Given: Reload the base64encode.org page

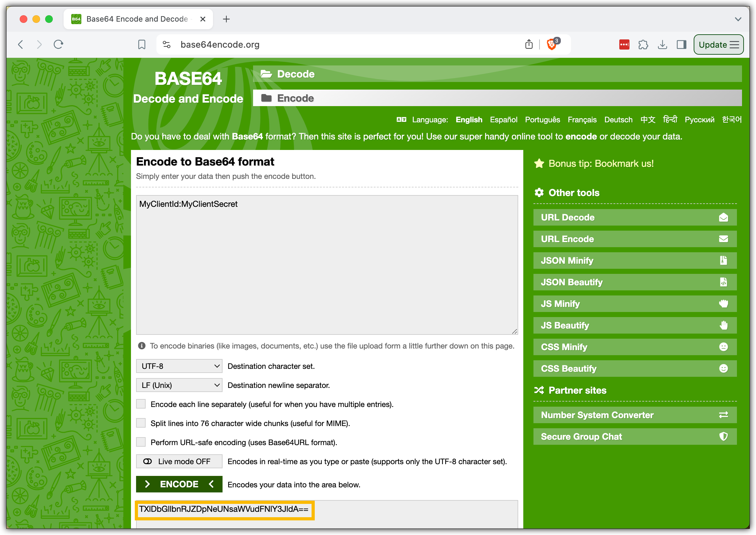Looking at the screenshot, I should 58,44.
